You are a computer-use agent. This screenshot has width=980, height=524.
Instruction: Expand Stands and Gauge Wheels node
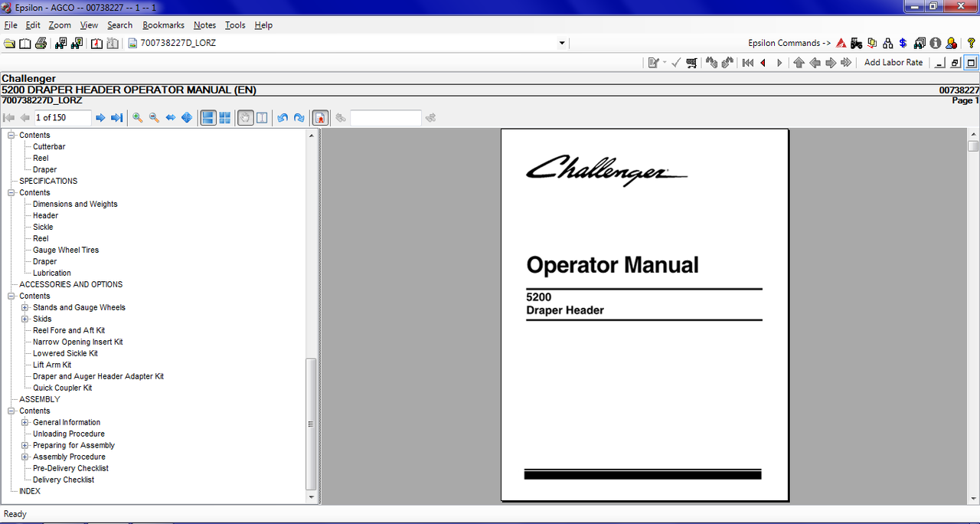24,307
